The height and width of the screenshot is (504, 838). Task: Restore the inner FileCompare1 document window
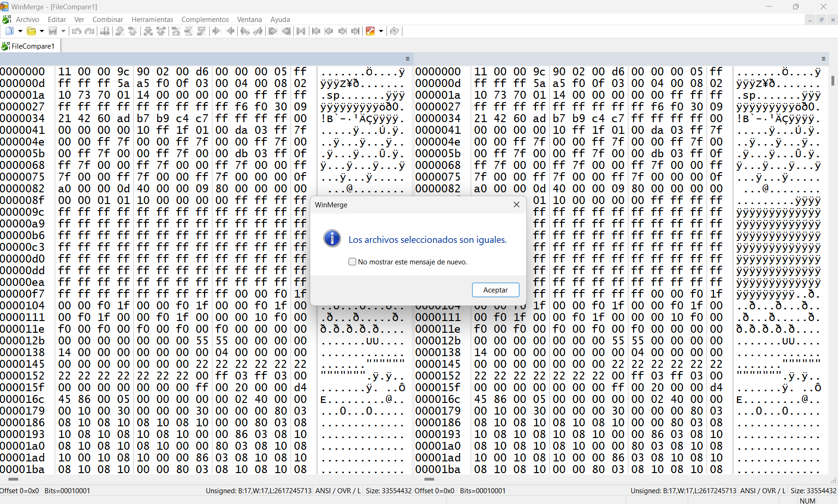tap(821, 20)
